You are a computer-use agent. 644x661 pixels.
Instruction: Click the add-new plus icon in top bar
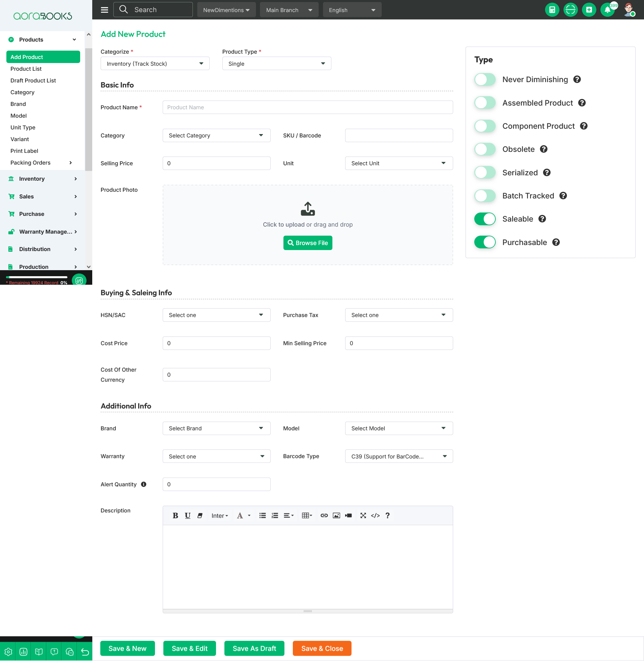589,10
